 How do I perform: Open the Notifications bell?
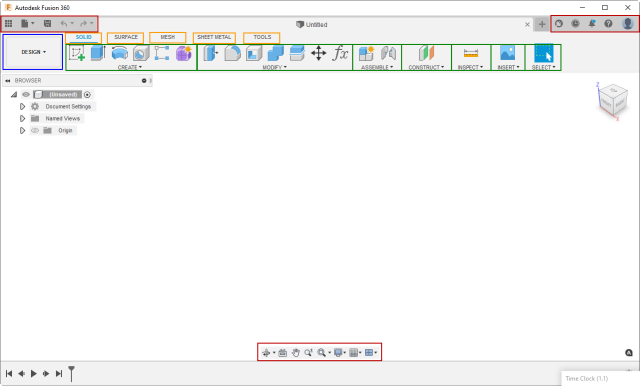pos(592,24)
